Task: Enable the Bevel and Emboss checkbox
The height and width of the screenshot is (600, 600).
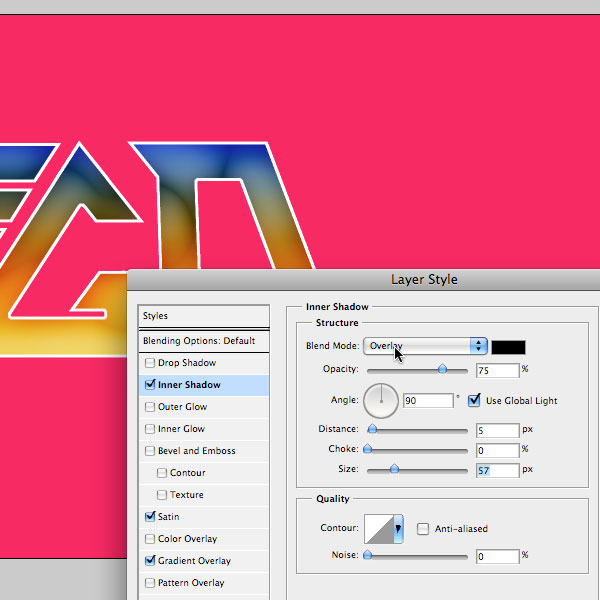Action: coord(150,451)
